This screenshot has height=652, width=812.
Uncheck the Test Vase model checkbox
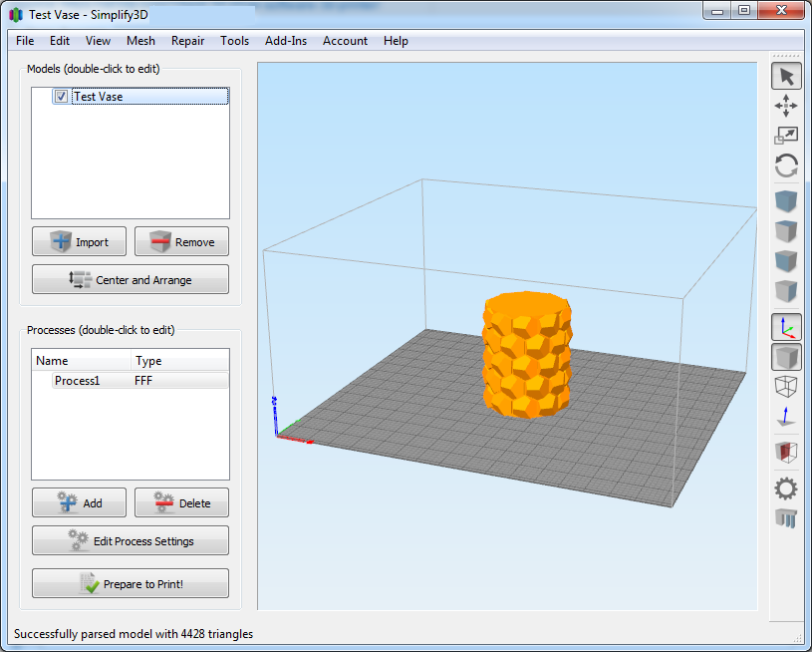click(61, 97)
